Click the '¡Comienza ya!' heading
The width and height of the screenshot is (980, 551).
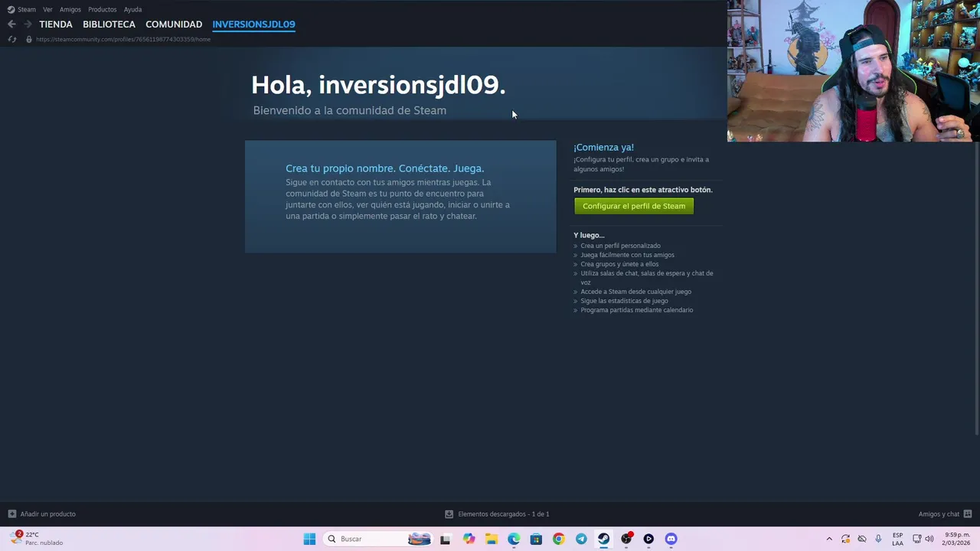[603, 147]
